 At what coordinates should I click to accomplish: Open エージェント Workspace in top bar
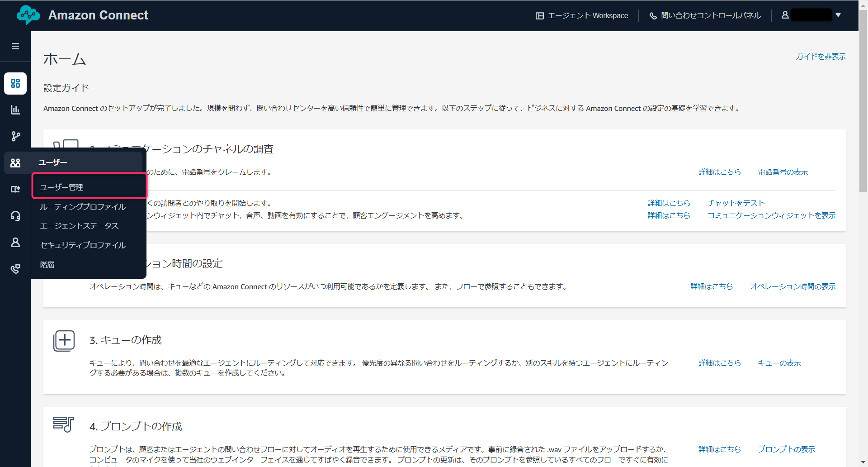point(582,15)
